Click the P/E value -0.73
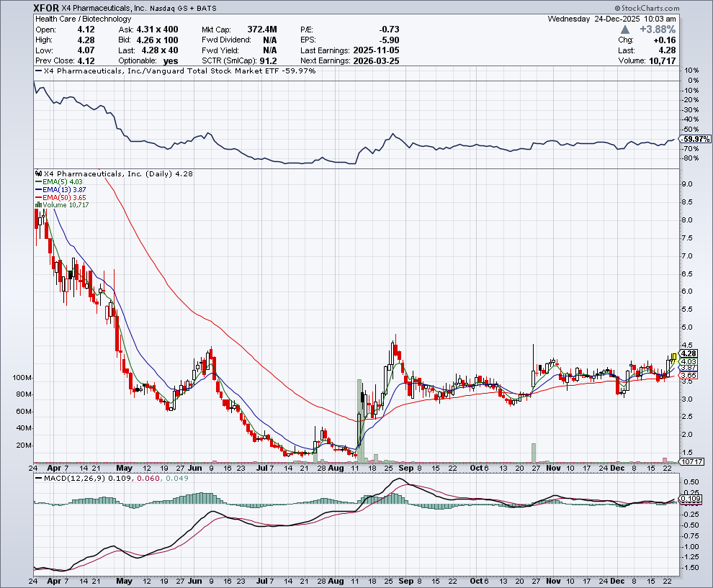The image size is (713, 588). point(389,30)
